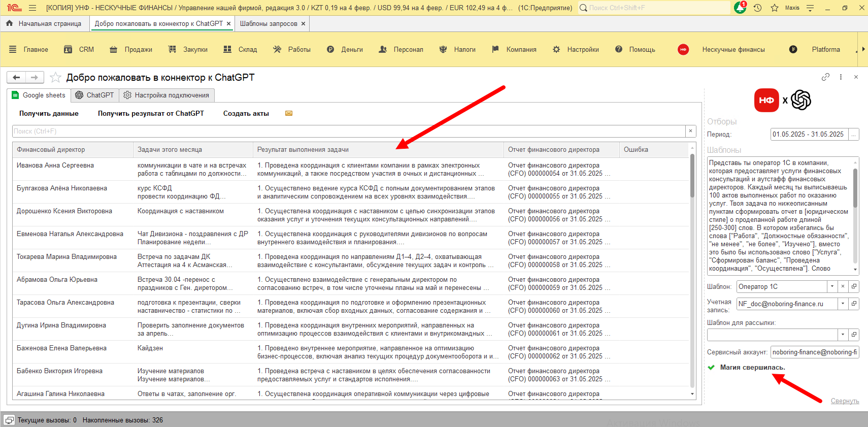Viewport: 868px width, 427px height.
Task: Expand the Учетная запись dropdown
Action: click(x=843, y=304)
